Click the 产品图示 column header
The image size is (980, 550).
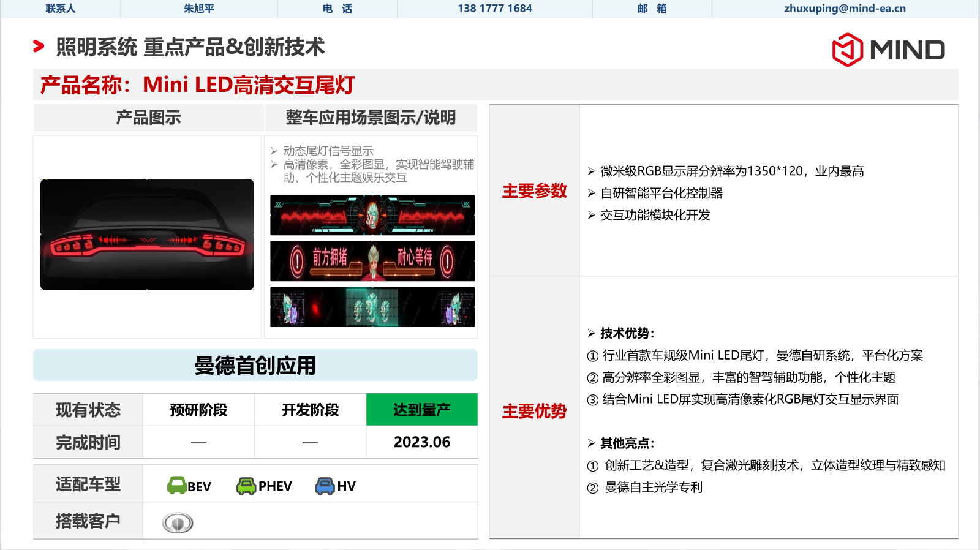pyautogui.click(x=148, y=118)
